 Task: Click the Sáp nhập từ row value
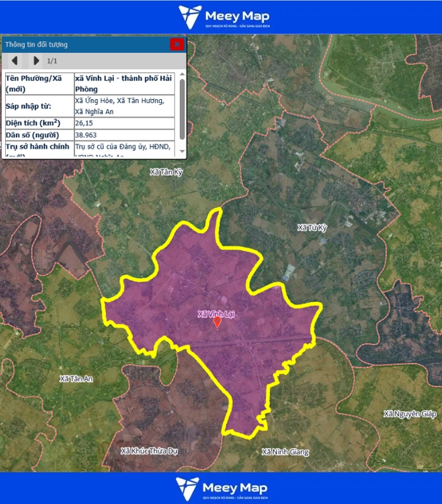[x=123, y=106]
